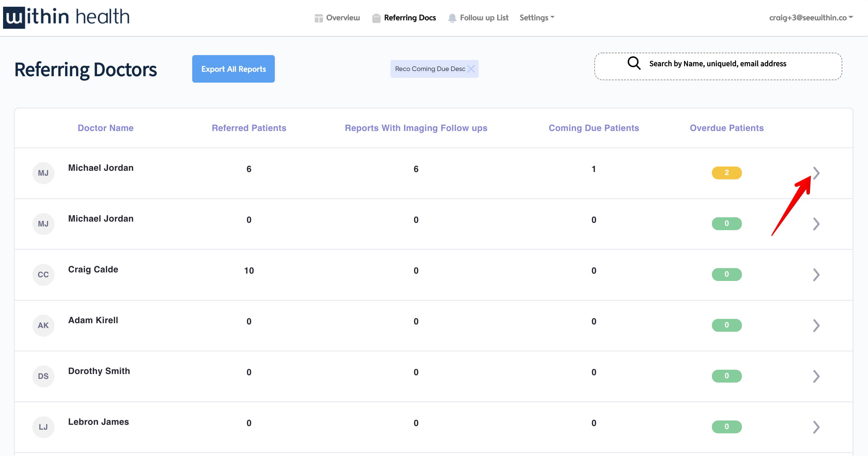Sort by Coming Due Patients header
868x456 pixels.
[594, 128]
